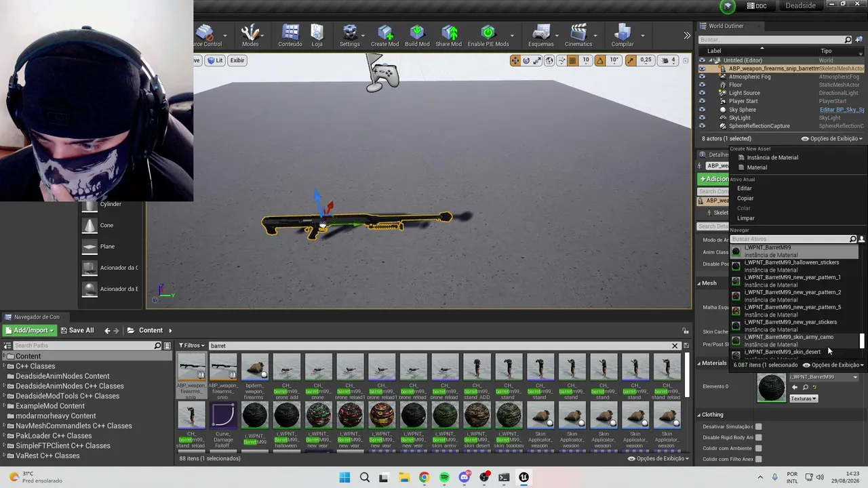Hide the Sky Sphere actor

click(702, 110)
